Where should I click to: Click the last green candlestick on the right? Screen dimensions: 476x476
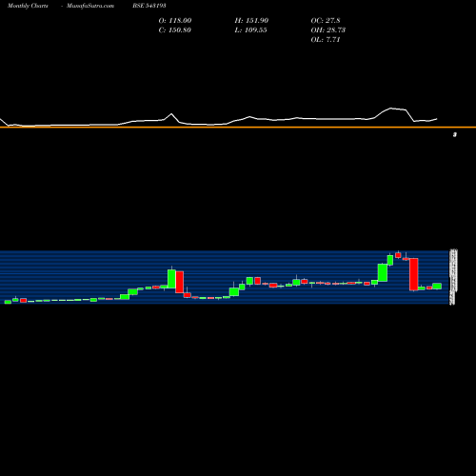437,286
